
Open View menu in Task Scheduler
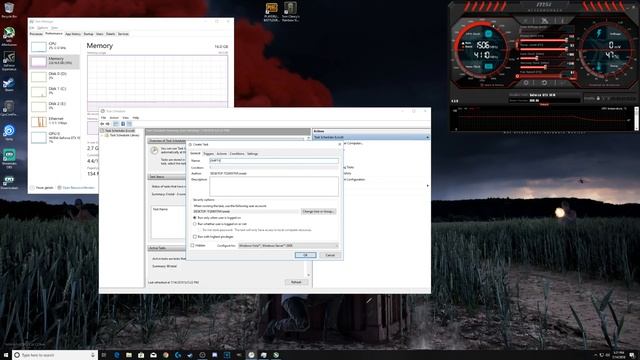pos(125,118)
